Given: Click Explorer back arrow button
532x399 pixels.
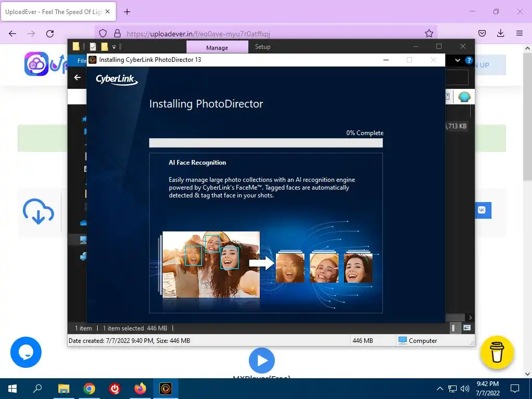Looking at the screenshot, I should click(x=77, y=77).
